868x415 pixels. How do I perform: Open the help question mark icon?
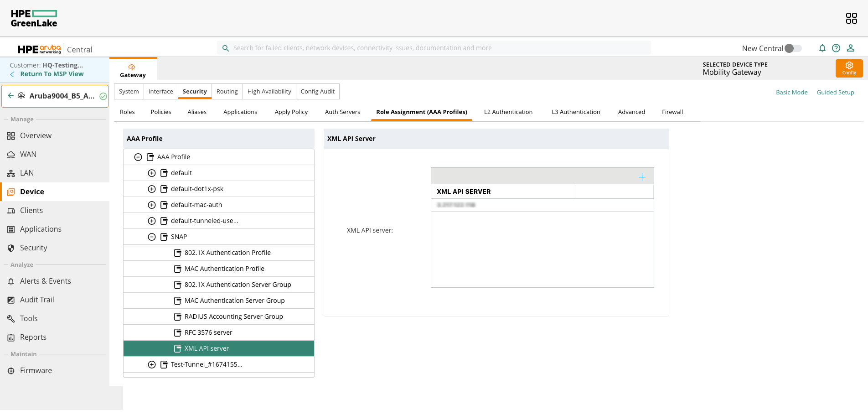[836, 48]
